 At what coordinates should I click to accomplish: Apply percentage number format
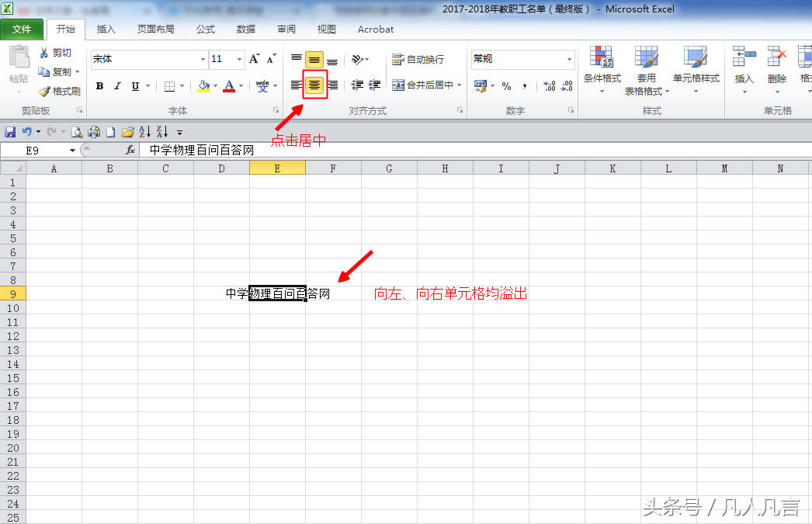(x=506, y=85)
